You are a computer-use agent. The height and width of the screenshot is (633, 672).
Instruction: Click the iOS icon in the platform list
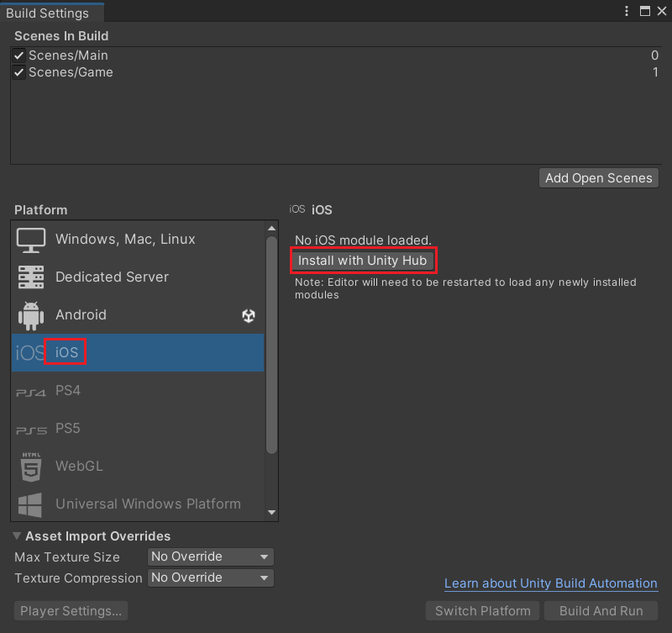[x=29, y=352]
